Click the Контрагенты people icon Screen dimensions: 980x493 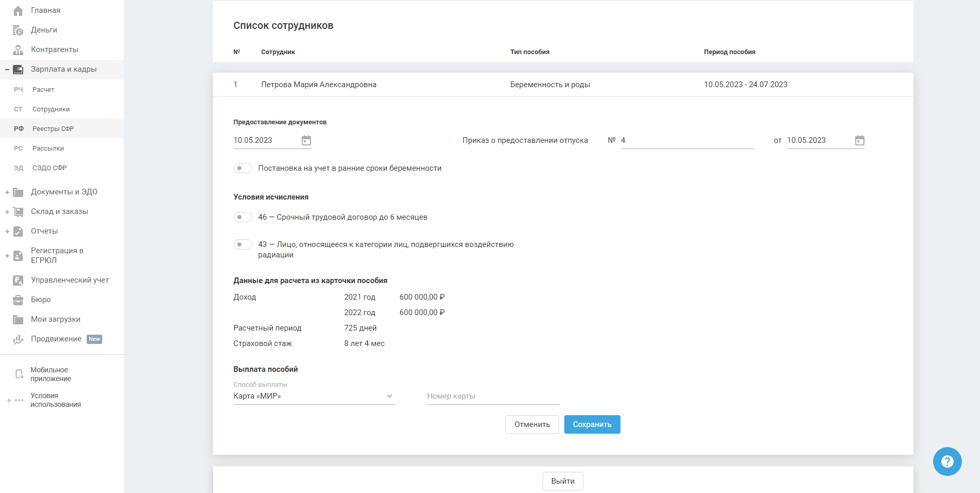(18, 50)
